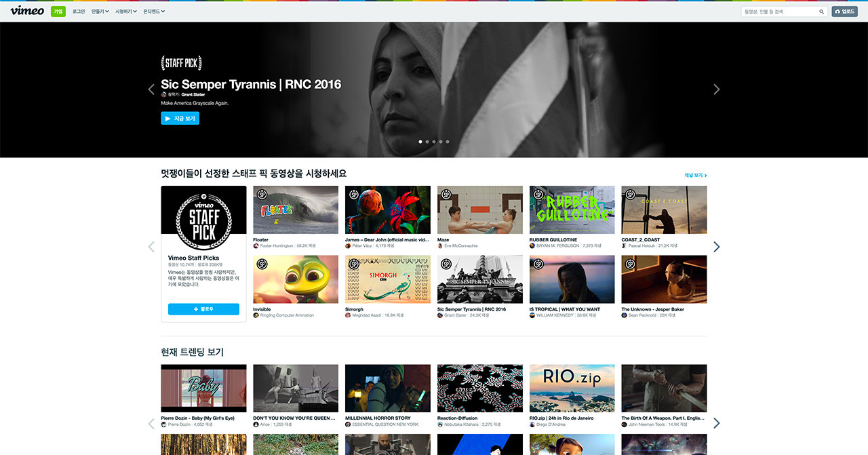Open the COAST_2_COAST thumbnail

(x=665, y=210)
